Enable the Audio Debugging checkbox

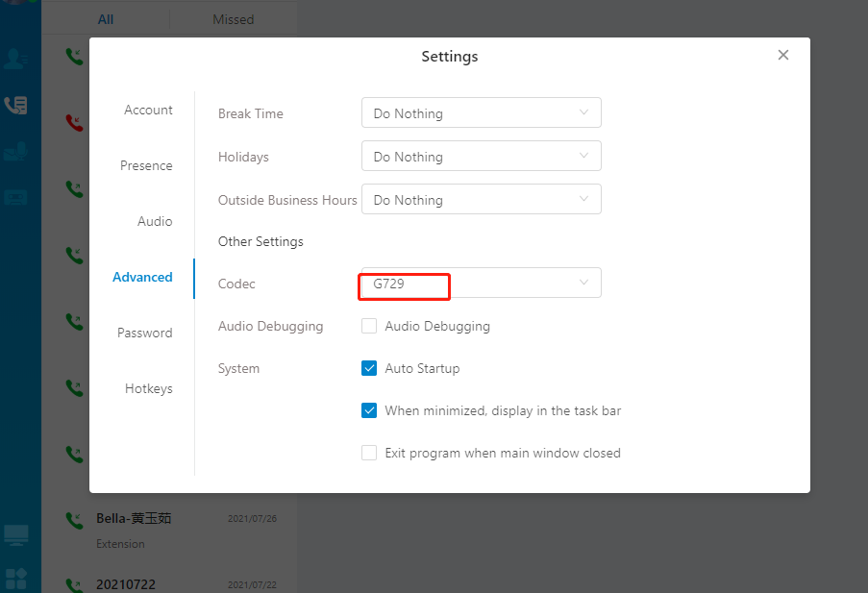pyautogui.click(x=369, y=326)
